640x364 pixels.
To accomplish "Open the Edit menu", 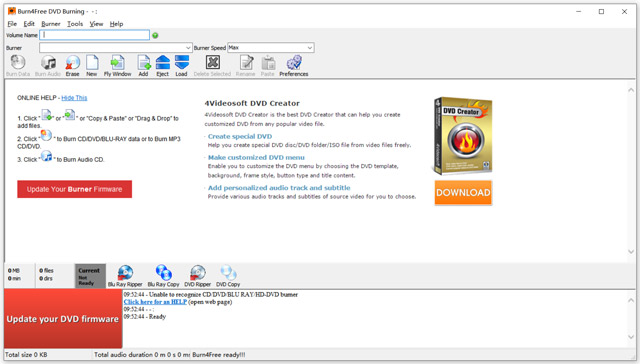I will 29,24.
